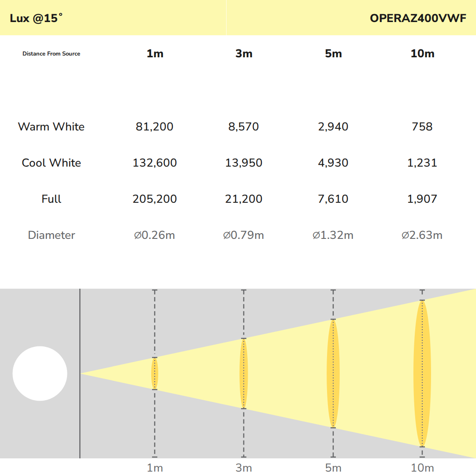Click the Warm White row label
This screenshot has height=476, width=476.
51,126
